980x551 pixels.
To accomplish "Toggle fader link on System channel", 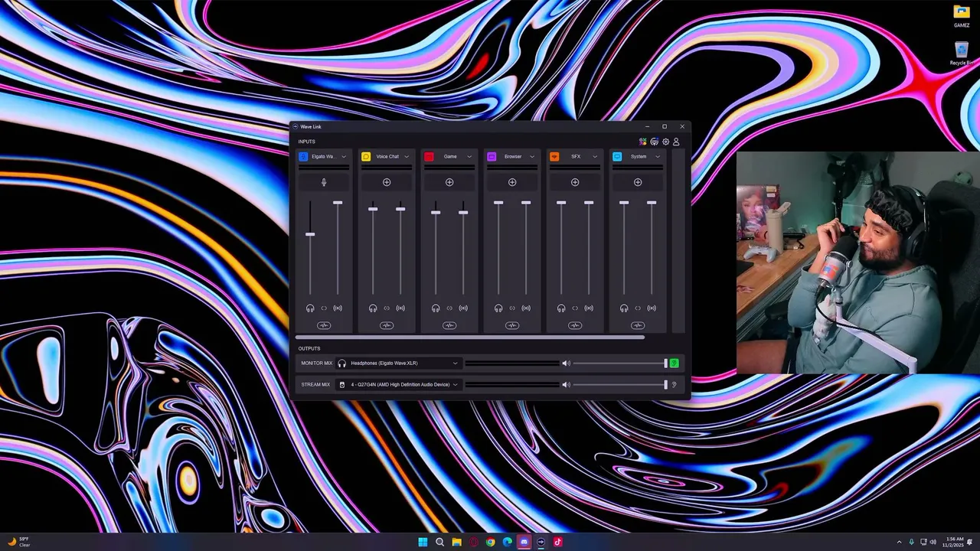I will (638, 308).
